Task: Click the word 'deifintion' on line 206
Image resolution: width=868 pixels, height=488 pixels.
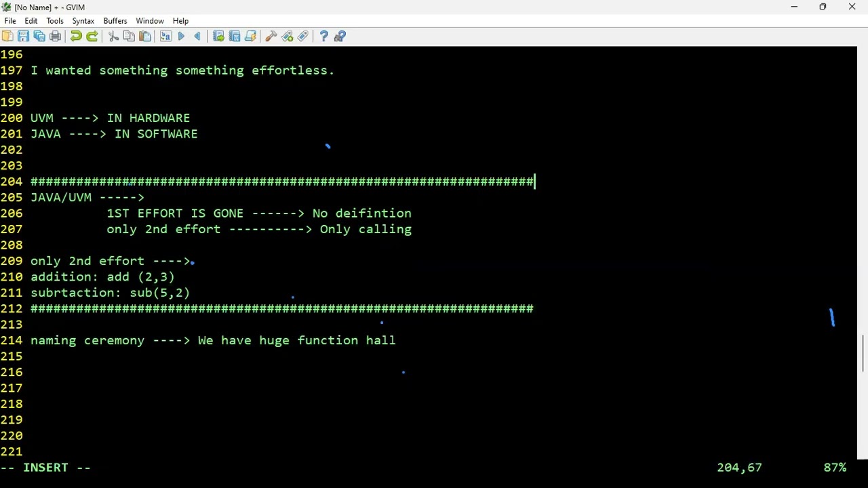Action: 374,213
